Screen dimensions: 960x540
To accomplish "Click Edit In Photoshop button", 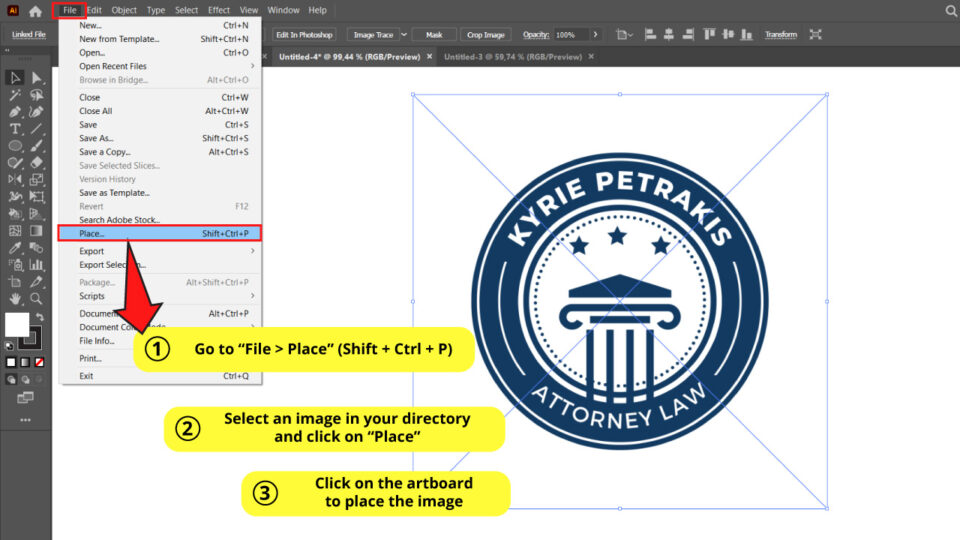I will point(304,35).
